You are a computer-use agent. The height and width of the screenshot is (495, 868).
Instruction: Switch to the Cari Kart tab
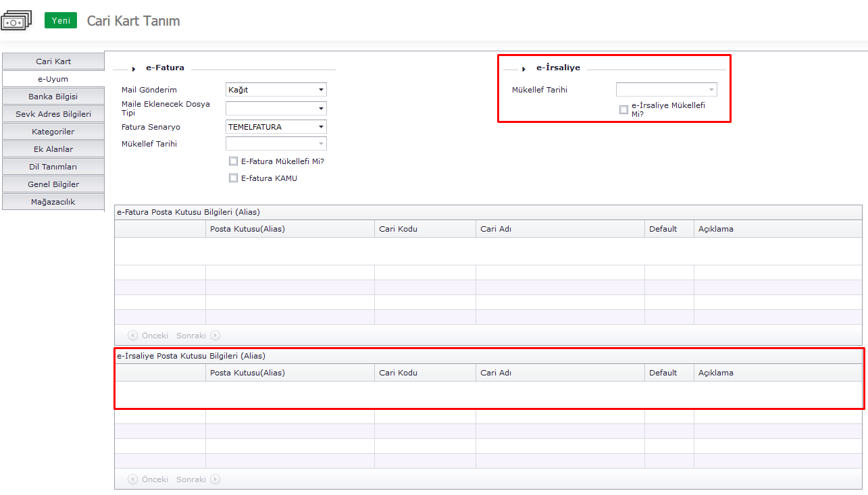coord(53,61)
